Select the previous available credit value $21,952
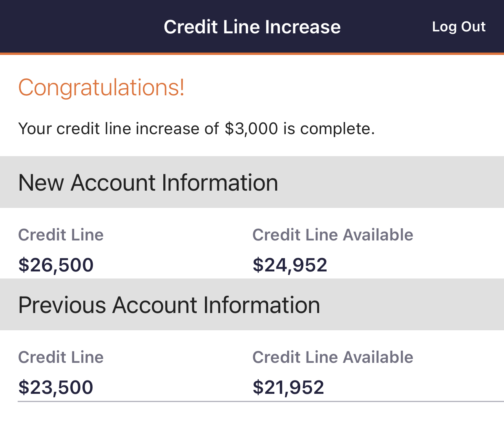Image resolution: width=504 pixels, height=435 pixels. [288, 387]
